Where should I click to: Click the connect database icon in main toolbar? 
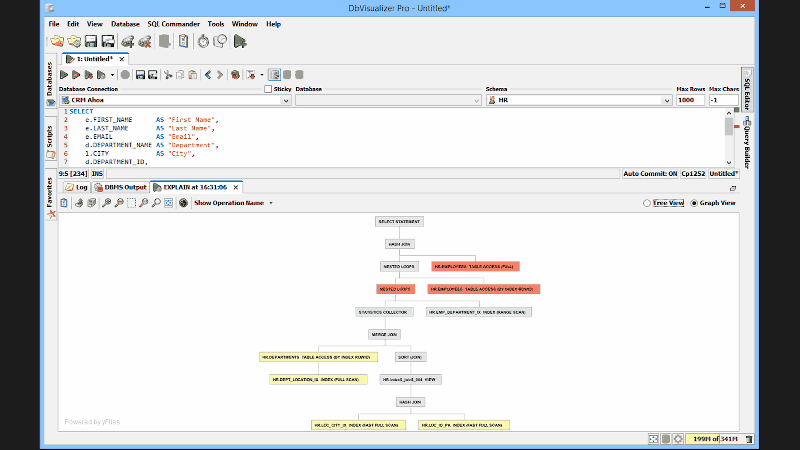coord(128,41)
